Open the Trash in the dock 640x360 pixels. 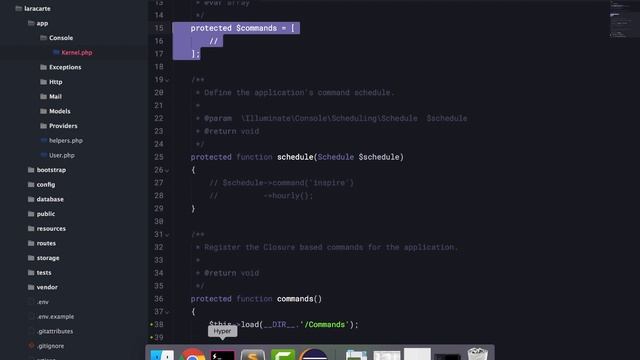coord(477,354)
